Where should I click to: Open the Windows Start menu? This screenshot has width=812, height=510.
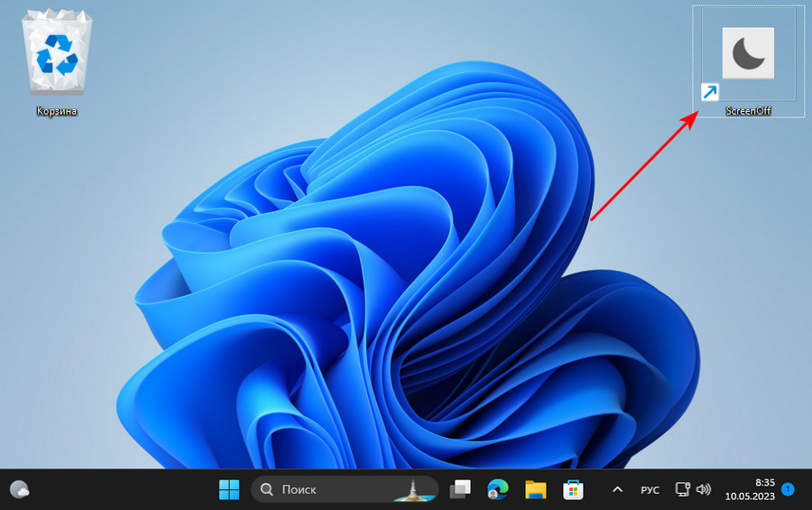(229, 489)
